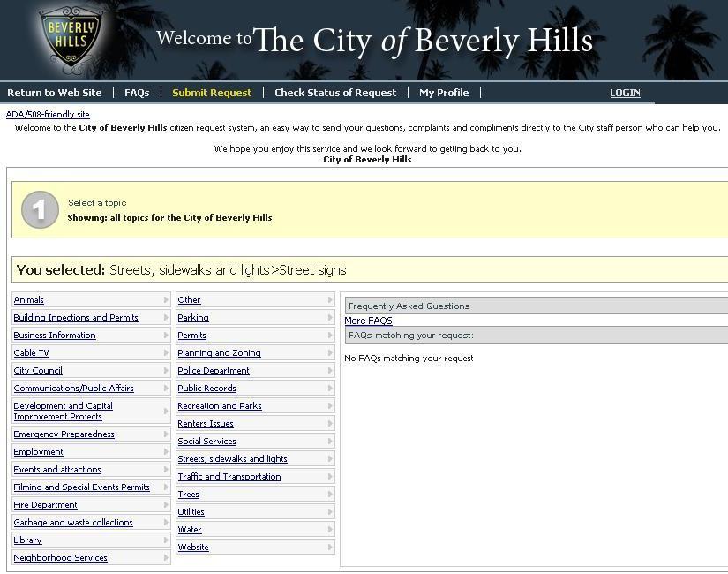Pick the Building Inspections and Permits topic
This screenshot has height=574, width=728.
[76, 318]
